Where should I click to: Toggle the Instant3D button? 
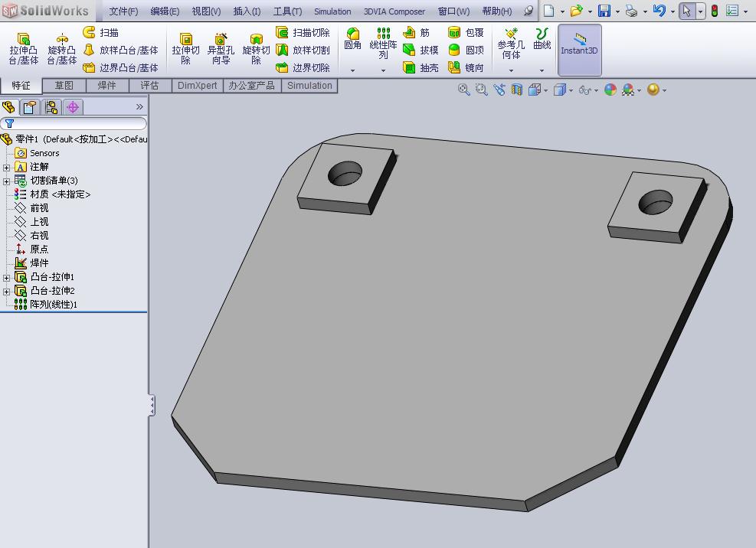coord(580,50)
